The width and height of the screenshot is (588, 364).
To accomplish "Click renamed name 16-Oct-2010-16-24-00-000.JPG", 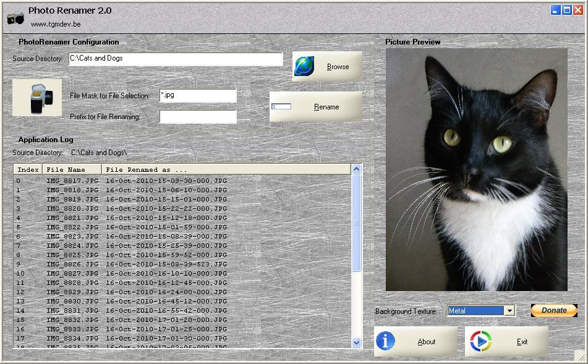I will [x=166, y=292].
